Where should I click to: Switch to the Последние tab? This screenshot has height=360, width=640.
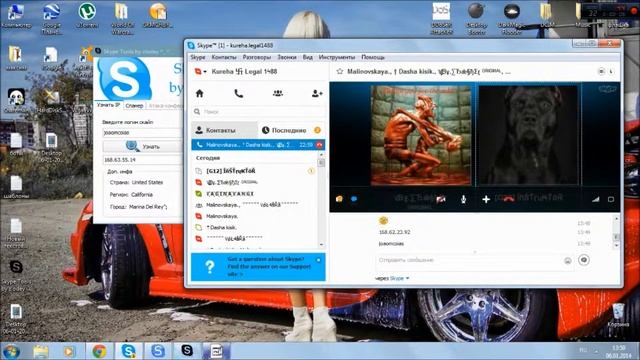click(291, 130)
